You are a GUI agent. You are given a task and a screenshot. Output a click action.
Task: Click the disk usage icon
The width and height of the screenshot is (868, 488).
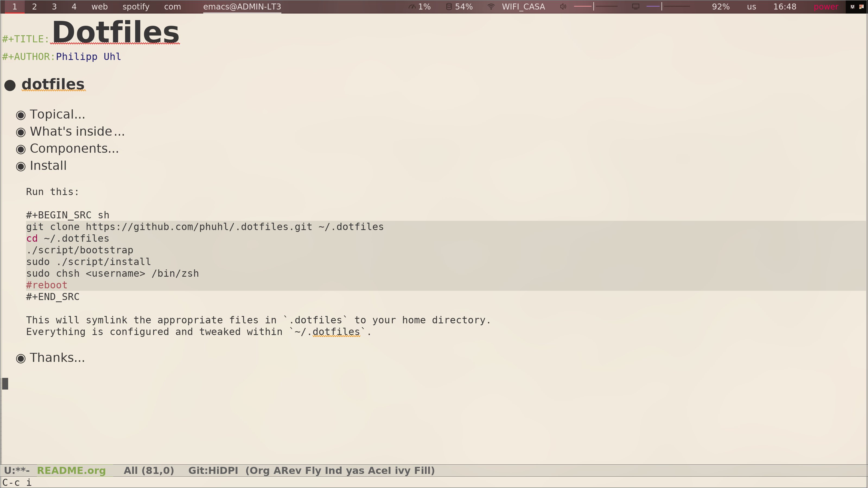click(449, 7)
